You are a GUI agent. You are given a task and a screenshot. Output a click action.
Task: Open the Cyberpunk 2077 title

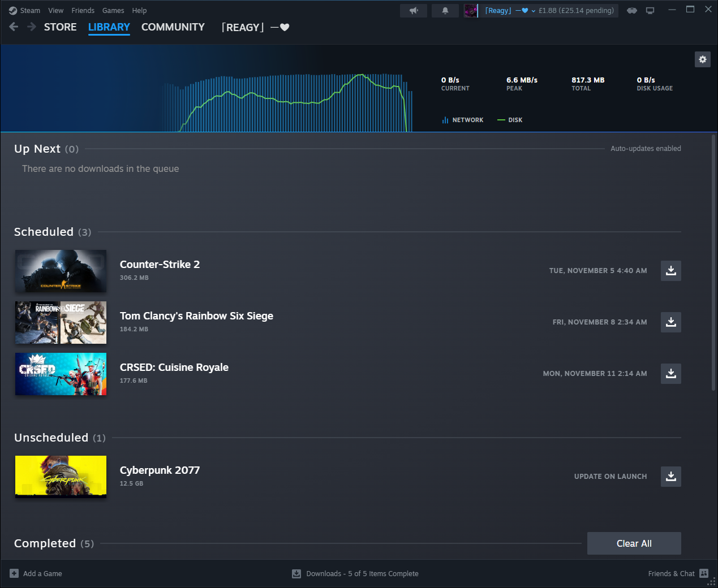click(x=160, y=470)
